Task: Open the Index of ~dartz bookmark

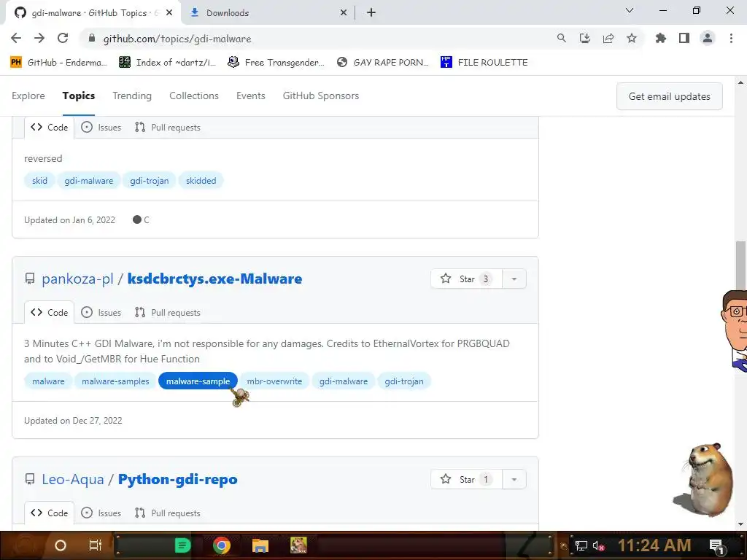Action: [167, 63]
